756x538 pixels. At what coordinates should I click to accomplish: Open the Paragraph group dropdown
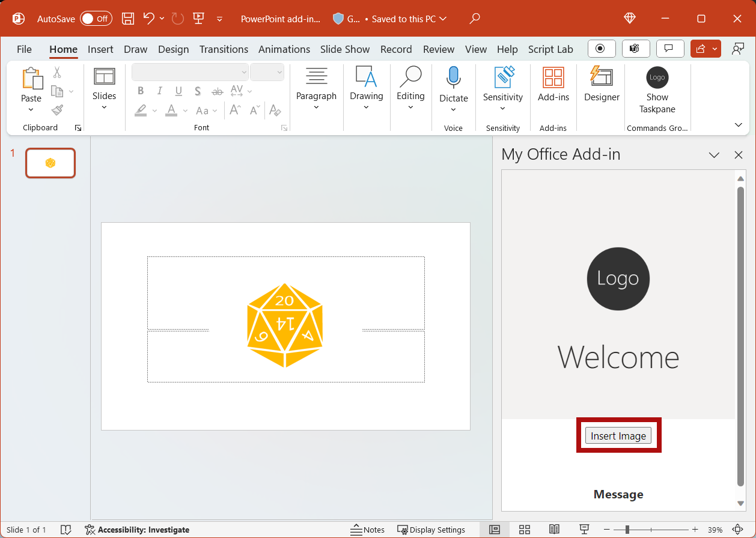(316, 89)
